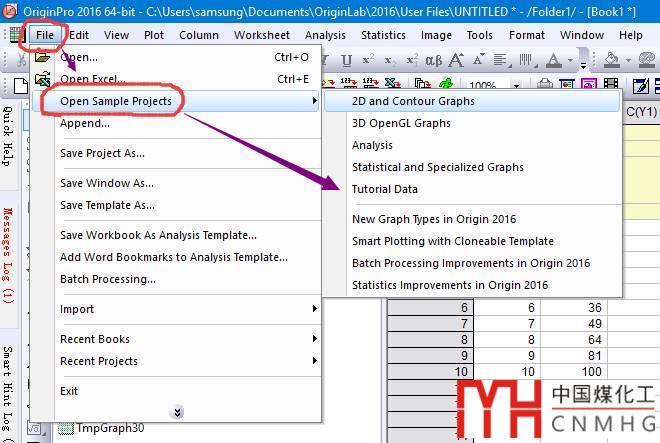
Task: Open the Worksheet menu
Action: (x=262, y=35)
